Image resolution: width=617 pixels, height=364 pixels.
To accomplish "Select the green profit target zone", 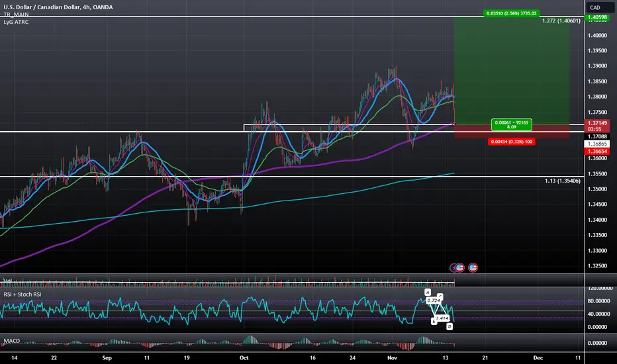I will pyautogui.click(x=512, y=71).
